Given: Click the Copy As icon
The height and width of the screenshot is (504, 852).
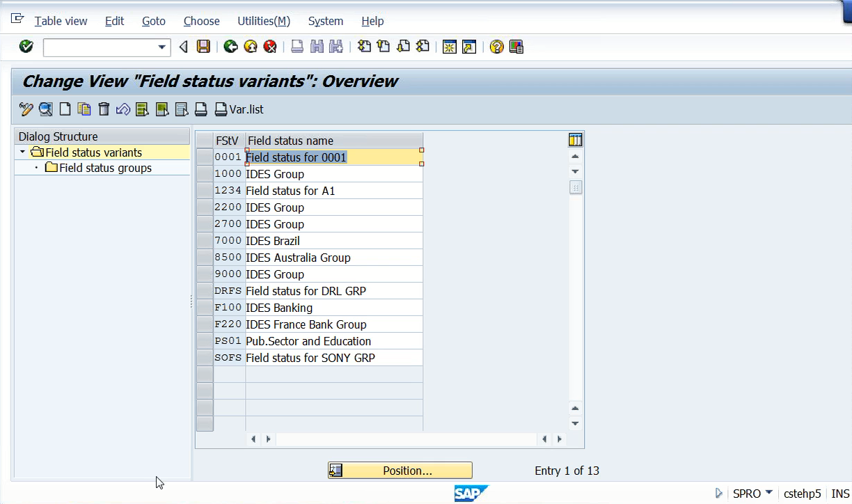Looking at the screenshot, I should 84,109.
